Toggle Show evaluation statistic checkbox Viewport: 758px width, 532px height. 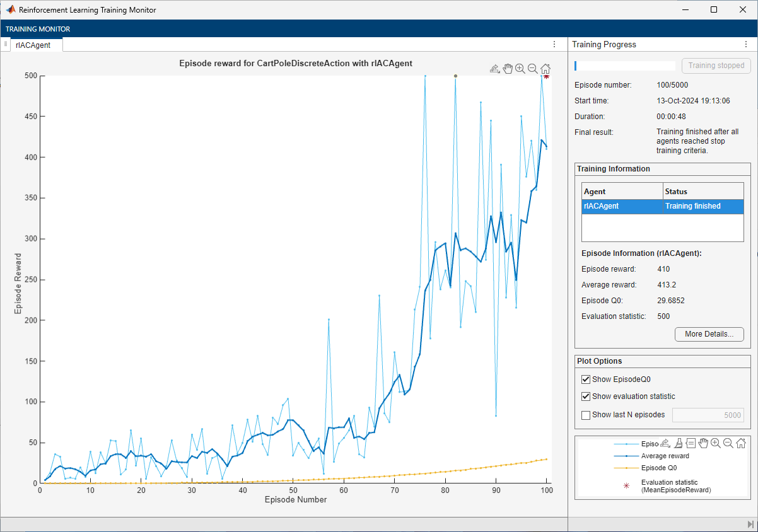(x=586, y=396)
